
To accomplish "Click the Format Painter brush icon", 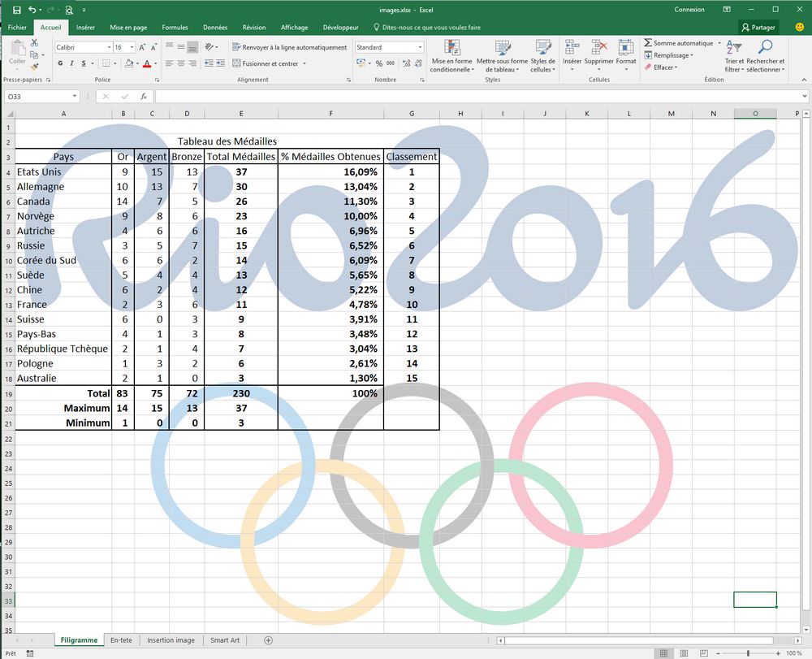I will click(35, 68).
